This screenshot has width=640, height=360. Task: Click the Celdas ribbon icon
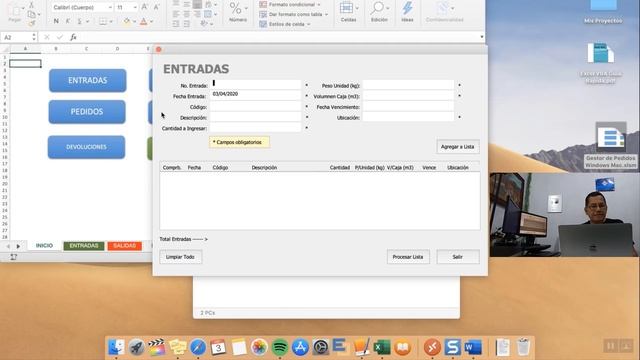point(347,8)
